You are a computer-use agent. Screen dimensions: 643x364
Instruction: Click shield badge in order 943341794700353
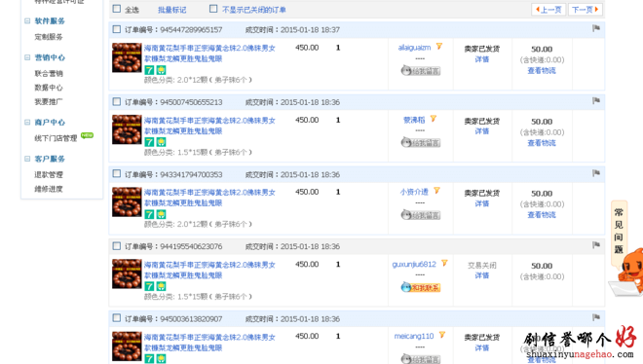tap(161, 214)
